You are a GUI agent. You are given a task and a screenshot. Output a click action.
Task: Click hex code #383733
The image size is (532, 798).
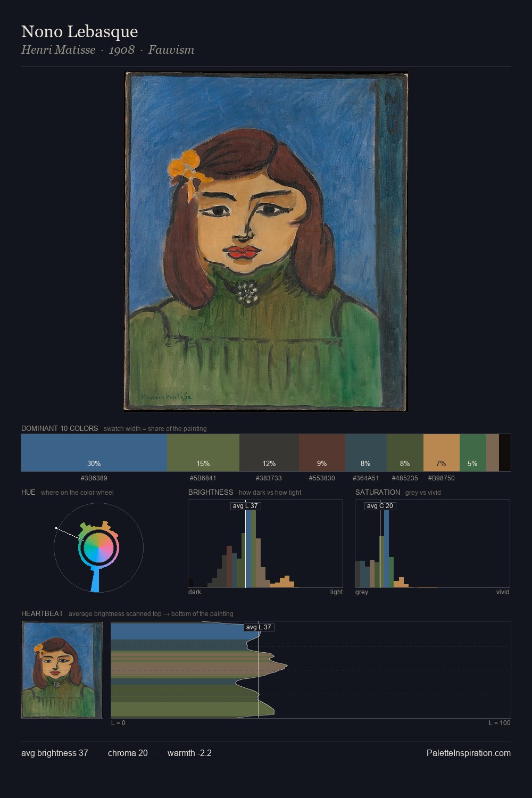click(x=269, y=478)
